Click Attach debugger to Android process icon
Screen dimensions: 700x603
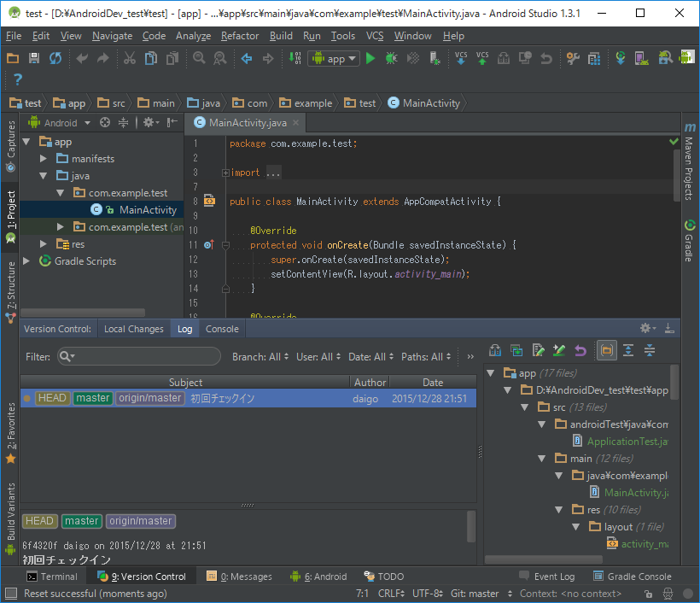[435, 58]
